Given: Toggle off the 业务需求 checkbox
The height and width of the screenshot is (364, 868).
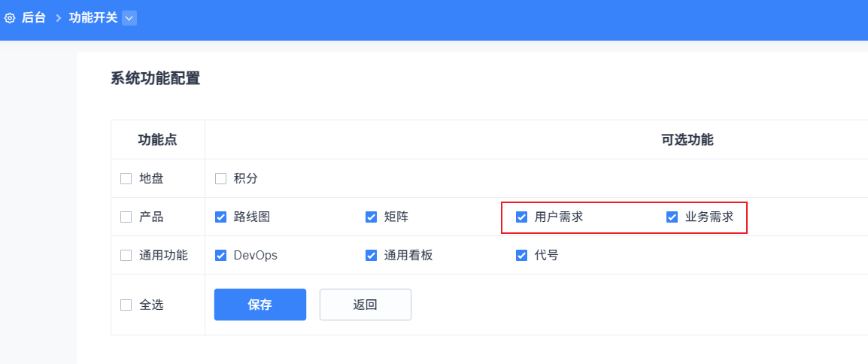Looking at the screenshot, I should coord(672,217).
